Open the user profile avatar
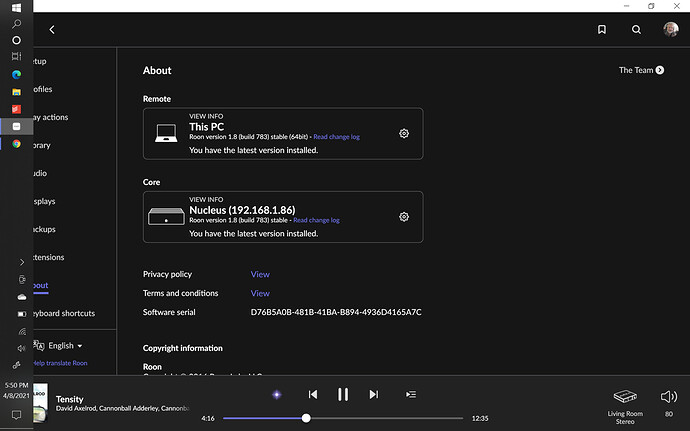Screen dimensions: 690x431 coord(671,29)
